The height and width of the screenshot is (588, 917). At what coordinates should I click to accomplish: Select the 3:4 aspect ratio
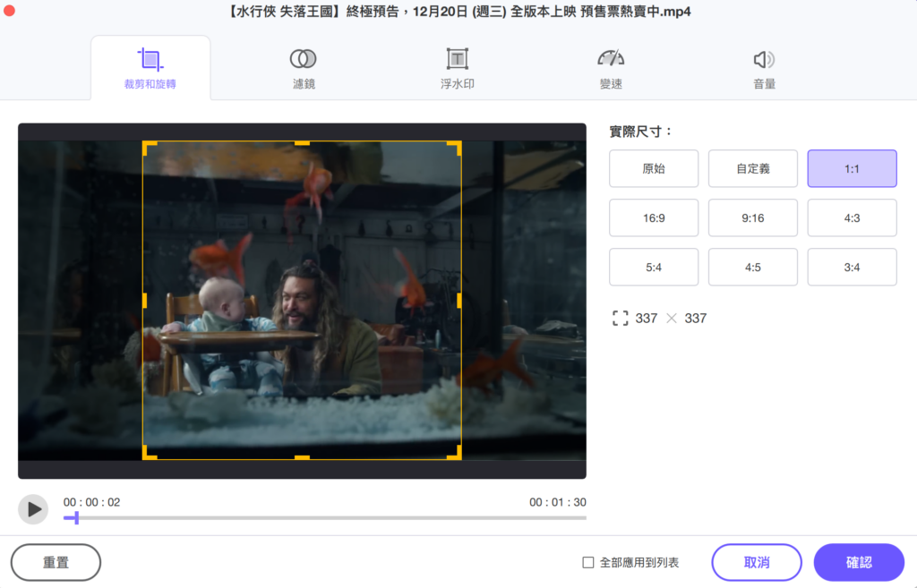tap(853, 267)
